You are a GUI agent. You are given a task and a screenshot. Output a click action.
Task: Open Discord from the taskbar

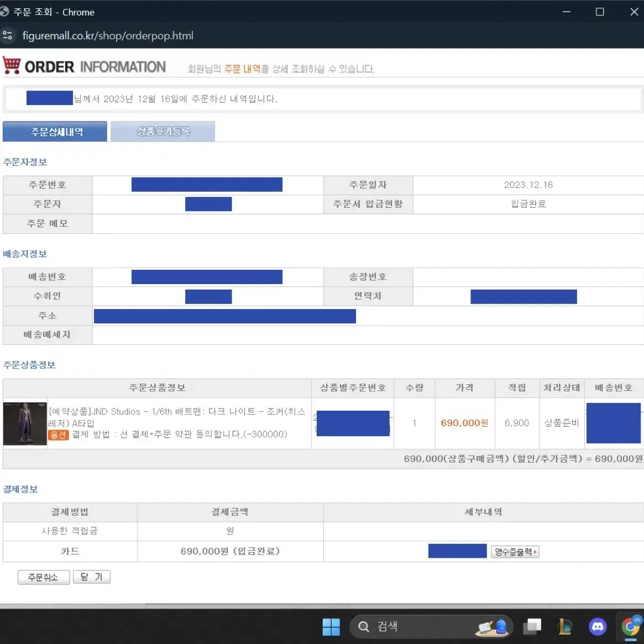[598, 626]
